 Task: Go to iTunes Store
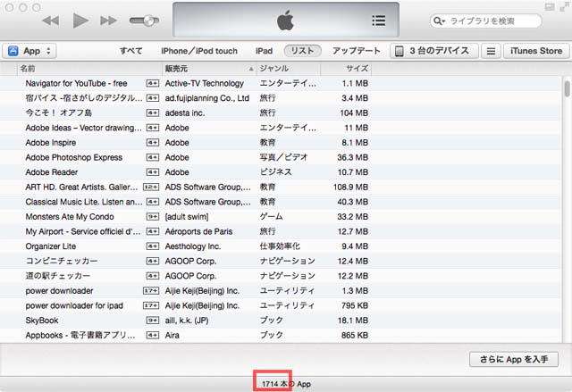click(x=536, y=51)
